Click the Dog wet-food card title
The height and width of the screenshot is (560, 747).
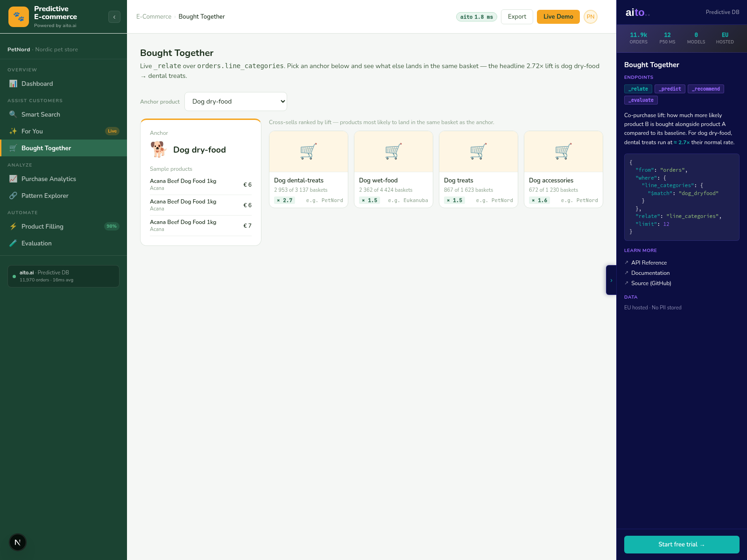coord(378,181)
